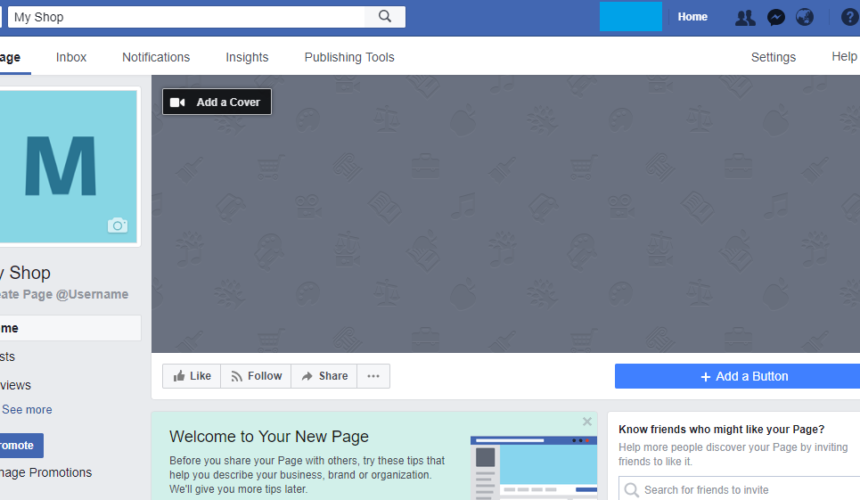
Task: Open page Settings
Action: [773, 57]
